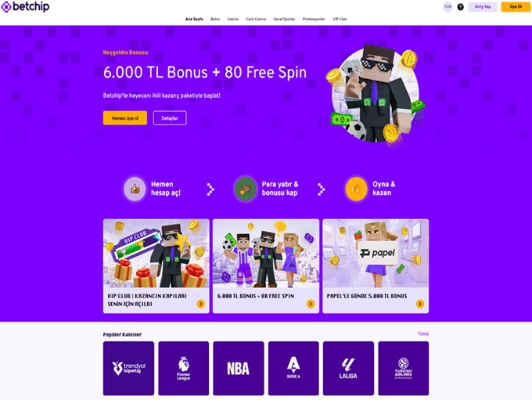The image size is (532, 400).
Task: Click the Detaylar button
Action: pos(170,118)
